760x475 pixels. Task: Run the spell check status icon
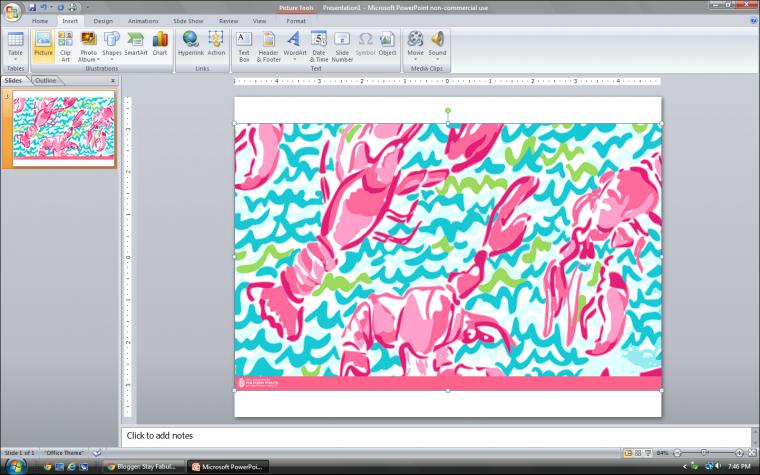[97, 453]
